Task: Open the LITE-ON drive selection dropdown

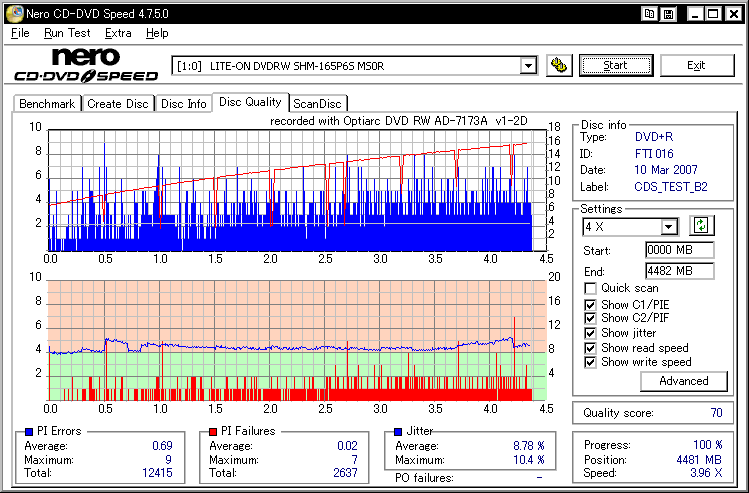Action: (x=528, y=66)
